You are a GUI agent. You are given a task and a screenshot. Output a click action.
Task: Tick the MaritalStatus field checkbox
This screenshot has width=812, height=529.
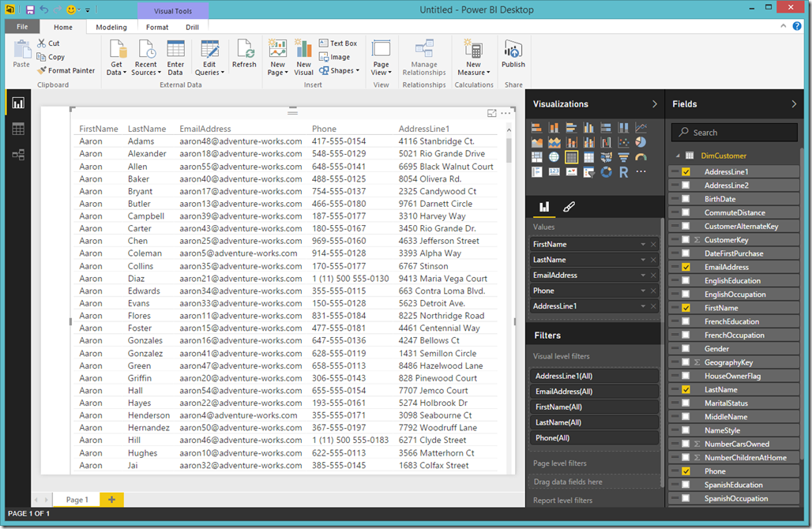click(686, 403)
